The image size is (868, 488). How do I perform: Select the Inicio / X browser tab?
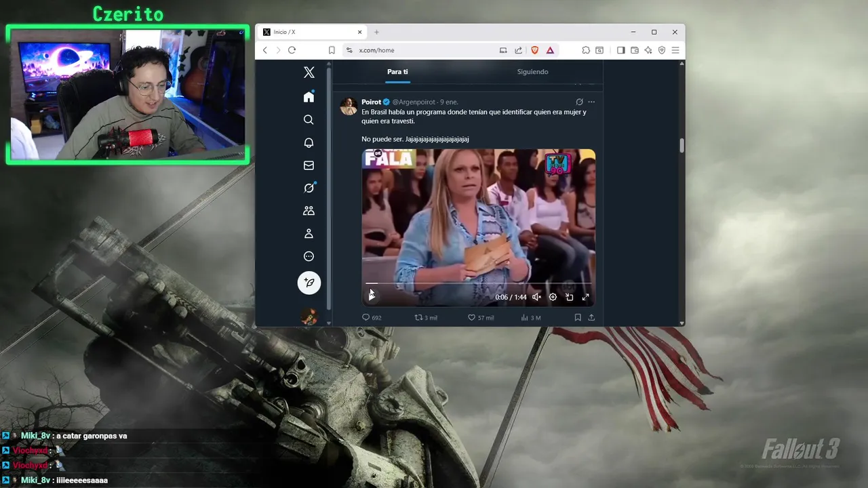coord(312,32)
